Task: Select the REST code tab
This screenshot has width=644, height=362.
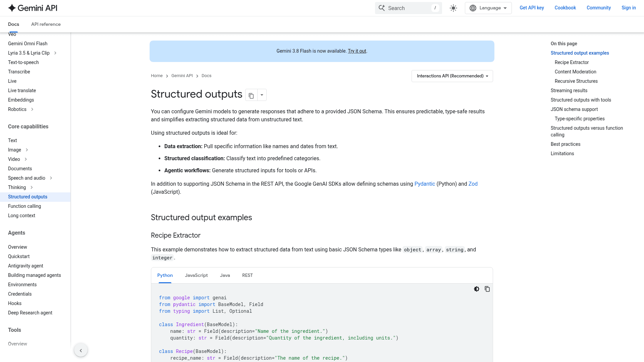Action: [248, 276]
